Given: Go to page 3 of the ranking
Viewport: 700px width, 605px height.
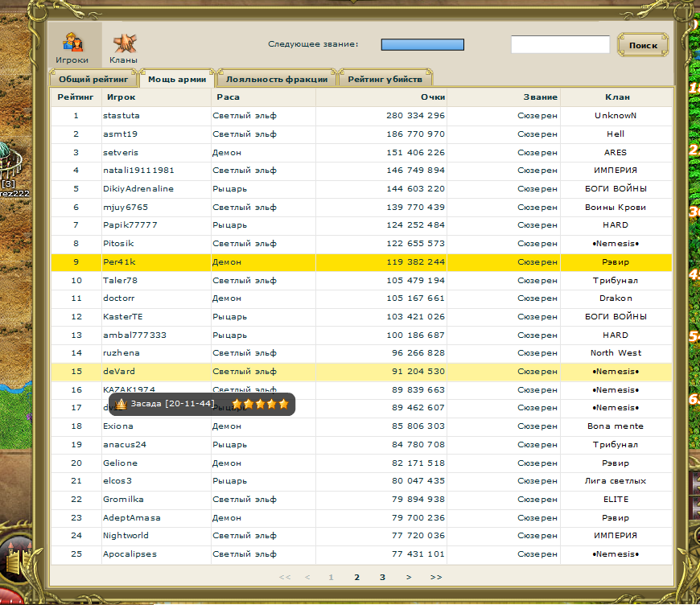Looking at the screenshot, I should 382,577.
